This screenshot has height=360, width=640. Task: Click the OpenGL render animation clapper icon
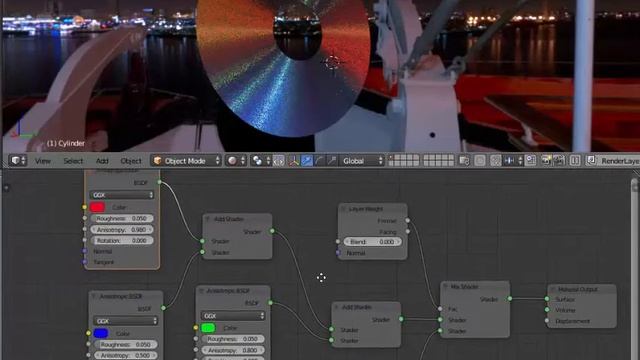click(559, 160)
